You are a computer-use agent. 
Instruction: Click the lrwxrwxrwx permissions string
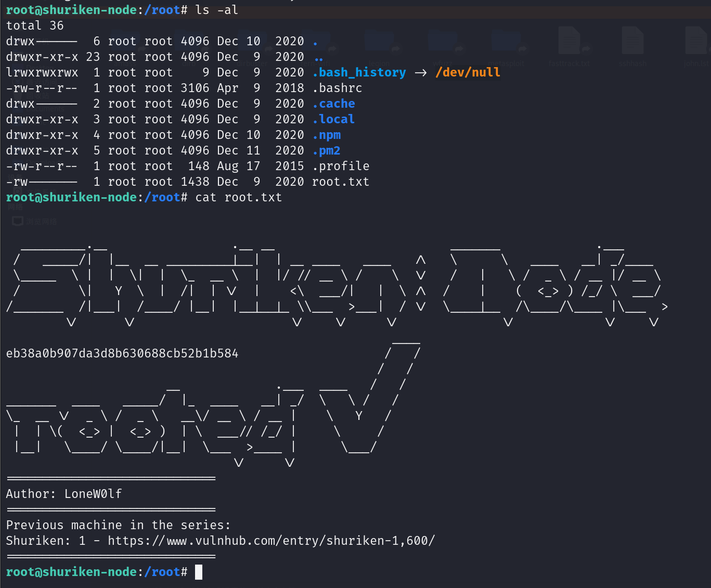point(42,72)
